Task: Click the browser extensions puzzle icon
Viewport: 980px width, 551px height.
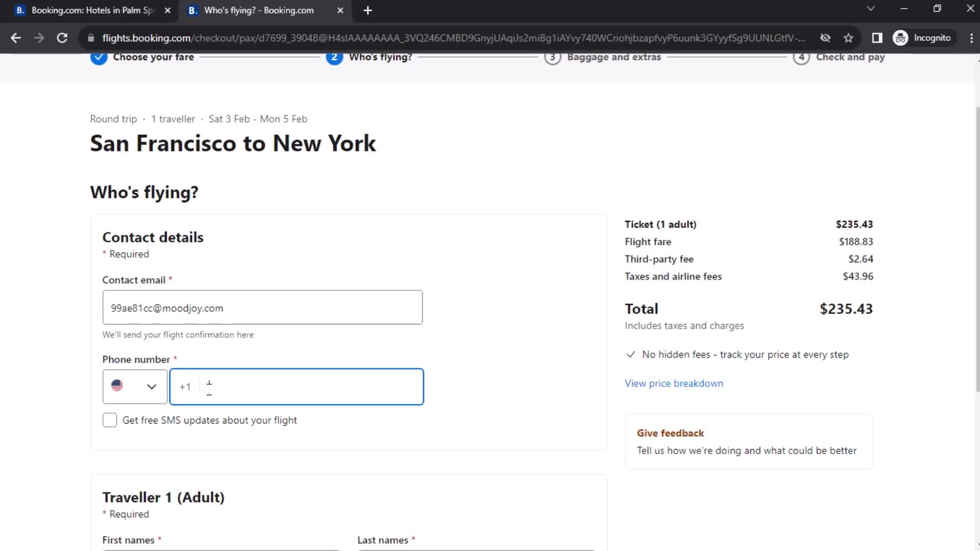Action: 876,38
